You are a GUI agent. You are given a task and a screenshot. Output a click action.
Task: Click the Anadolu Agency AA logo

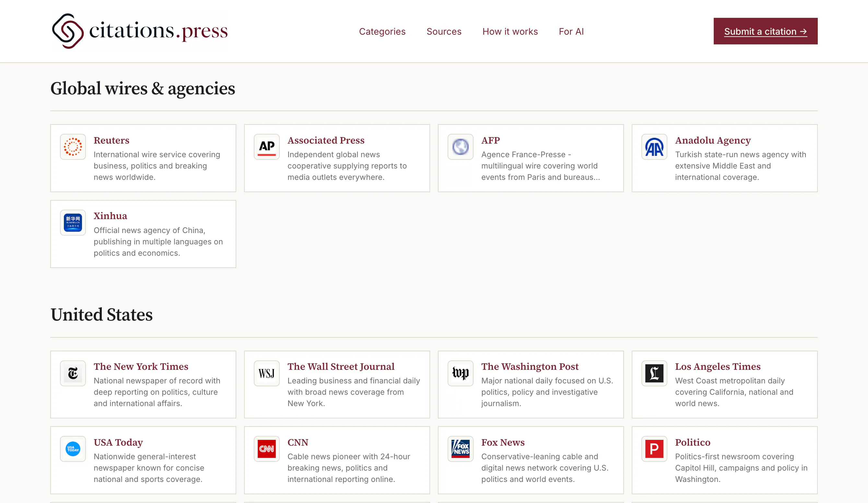pyautogui.click(x=654, y=147)
